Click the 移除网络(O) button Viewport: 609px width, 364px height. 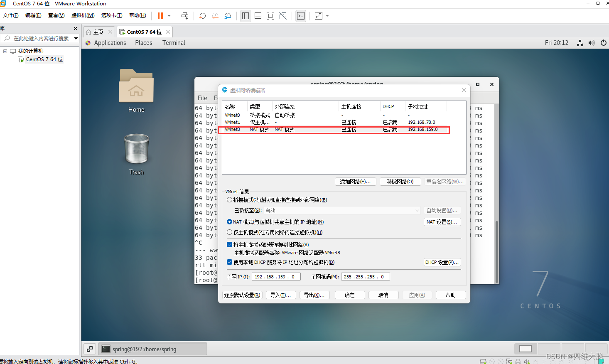point(400,182)
